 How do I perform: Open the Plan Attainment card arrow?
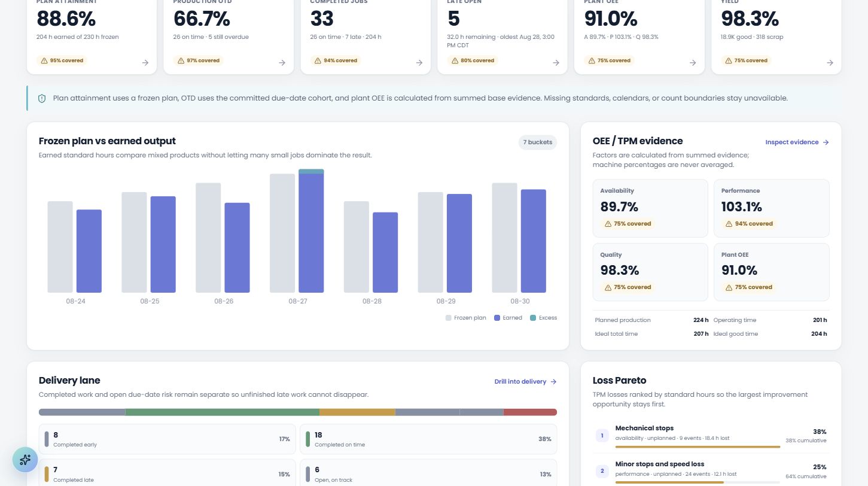coord(145,62)
